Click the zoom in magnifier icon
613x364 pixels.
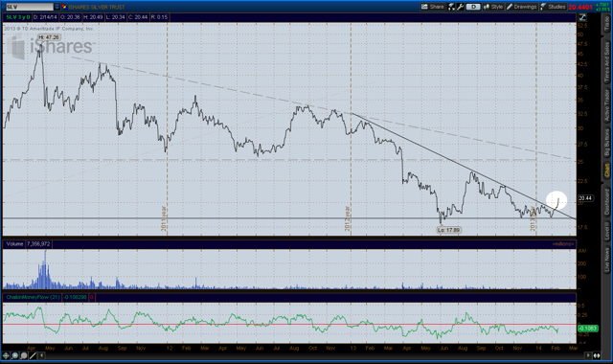click(15, 355)
